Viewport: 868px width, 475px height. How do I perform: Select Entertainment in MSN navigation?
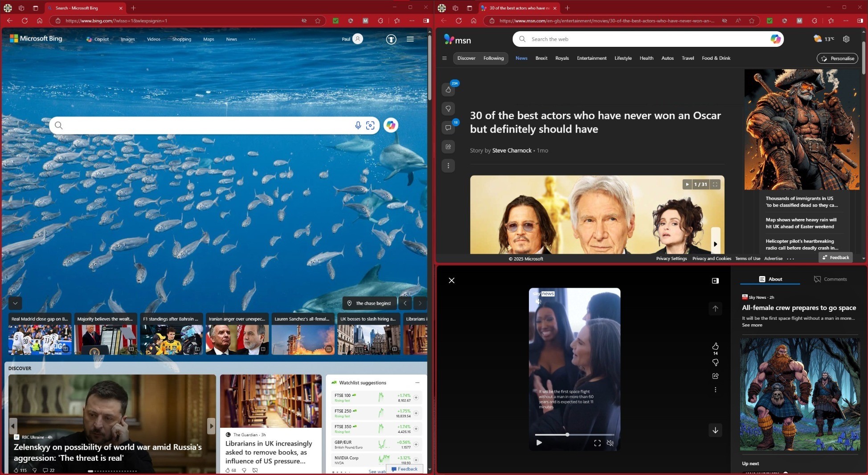[591, 58]
